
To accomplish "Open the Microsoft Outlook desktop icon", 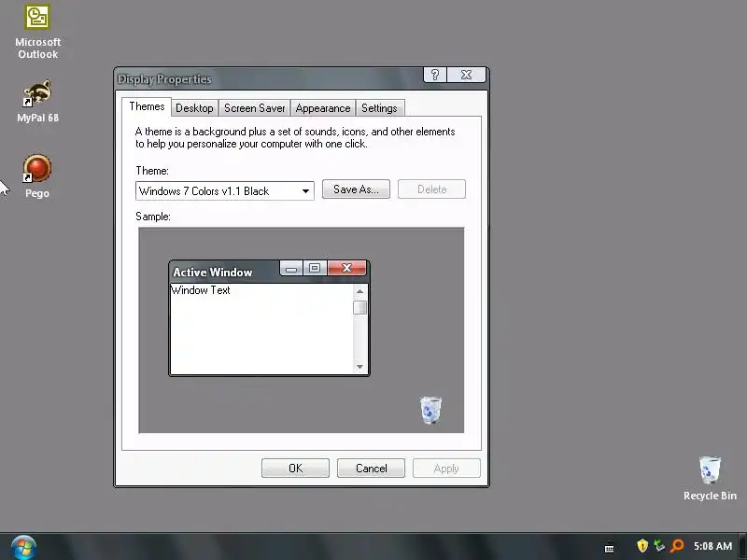I will click(37, 32).
